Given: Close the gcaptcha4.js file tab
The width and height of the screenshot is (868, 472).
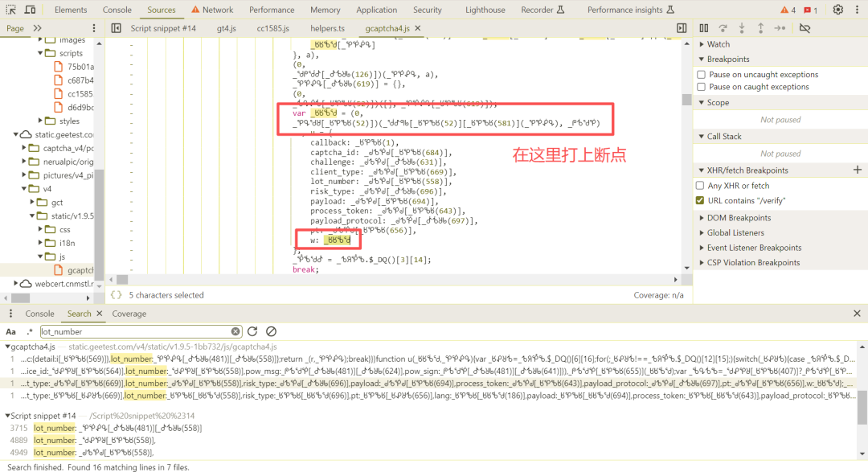Looking at the screenshot, I should click(x=418, y=28).
